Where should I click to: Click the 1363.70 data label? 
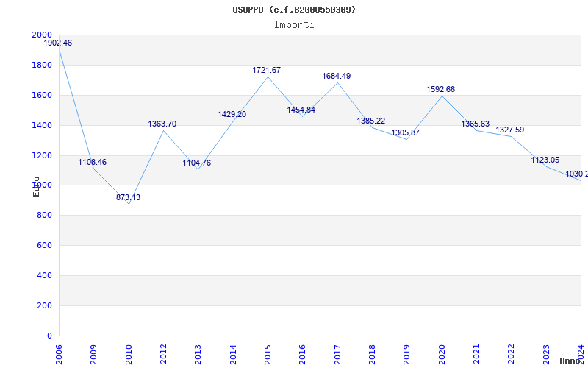click(162, 124)
